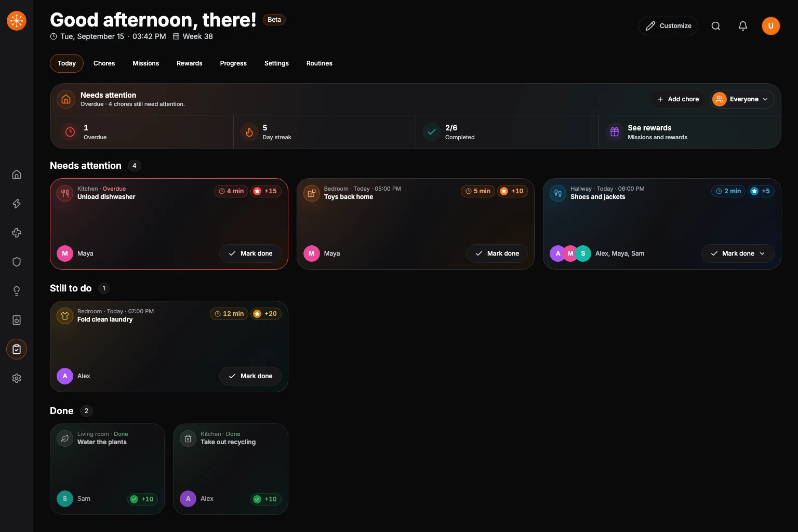Click the 2/6 Completed stat tile

pos(508,132)
